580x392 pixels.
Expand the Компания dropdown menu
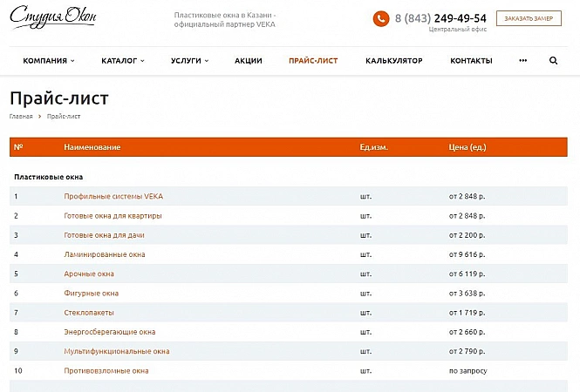point(49,61)
